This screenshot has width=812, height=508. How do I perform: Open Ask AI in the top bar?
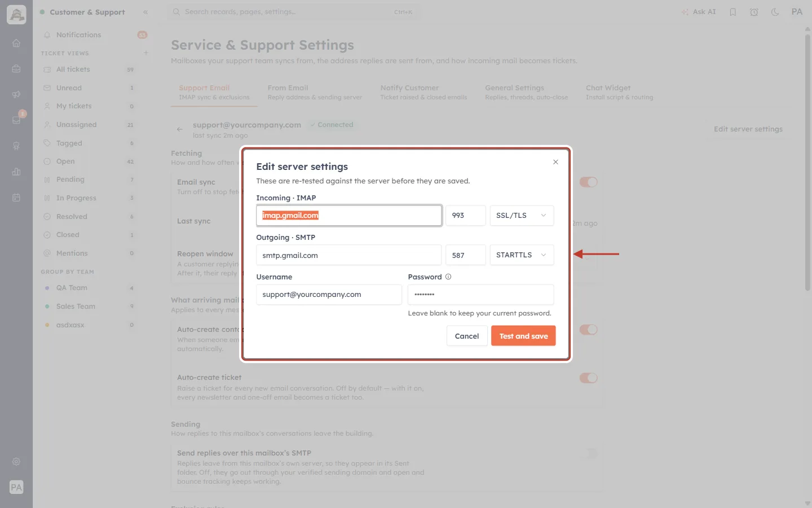click(699, 12)
